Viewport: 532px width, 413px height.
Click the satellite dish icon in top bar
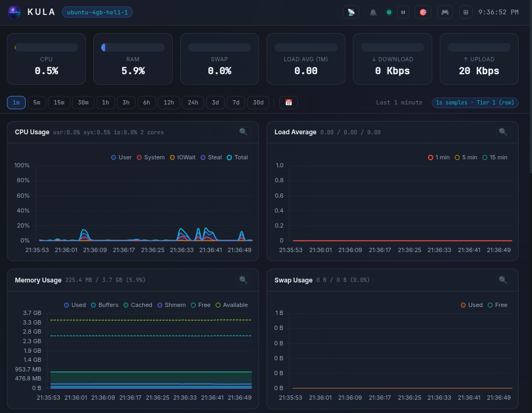(x=351, y=12)
